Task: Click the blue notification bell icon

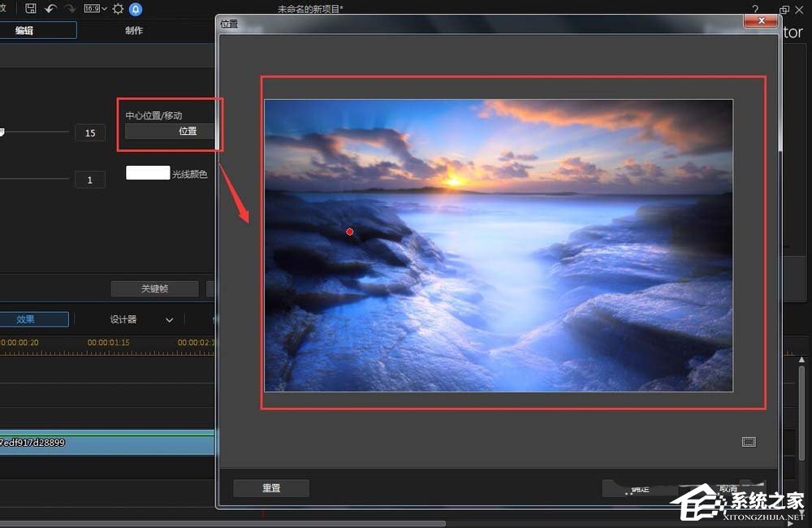Action: (x=136, y=9)
